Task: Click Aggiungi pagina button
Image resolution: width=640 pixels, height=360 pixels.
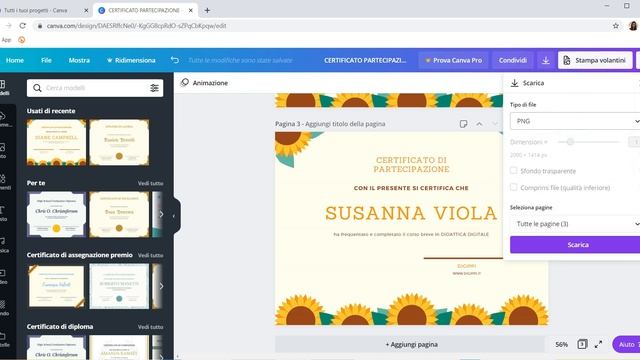Action: click(411, 344)
